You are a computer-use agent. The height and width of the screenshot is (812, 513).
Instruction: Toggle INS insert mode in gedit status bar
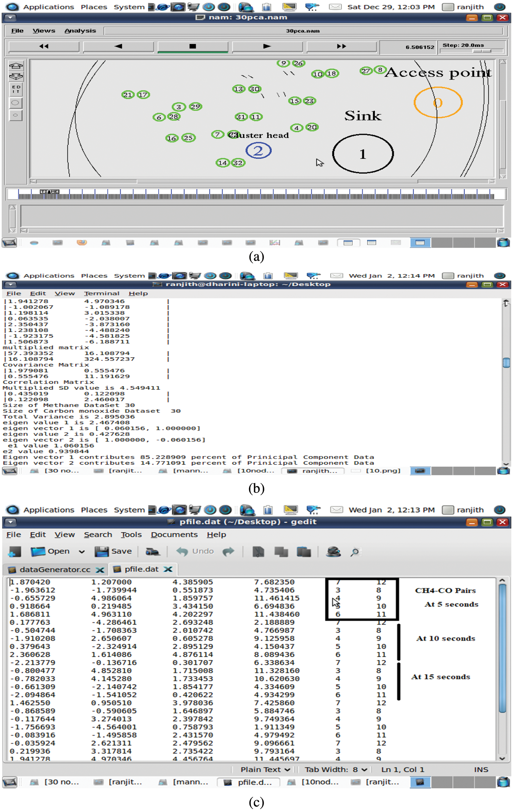pyautogui.click(x=481, y=769)
